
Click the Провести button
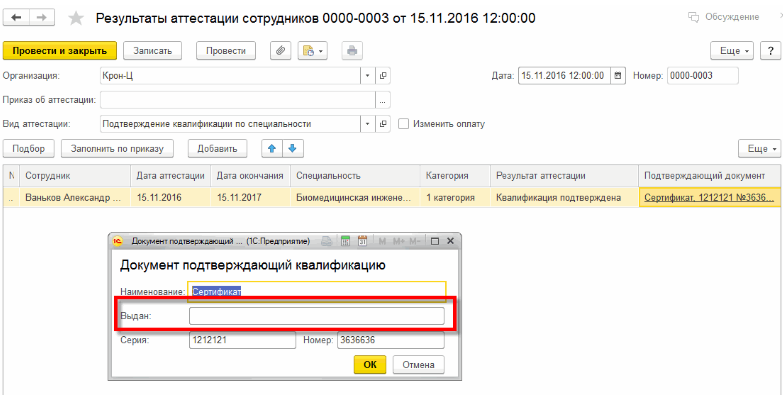click(x=226, y=51)
